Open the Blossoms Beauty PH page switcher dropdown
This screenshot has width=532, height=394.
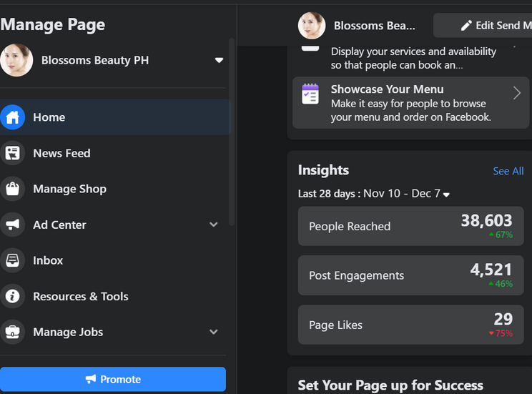click(220, 60)
